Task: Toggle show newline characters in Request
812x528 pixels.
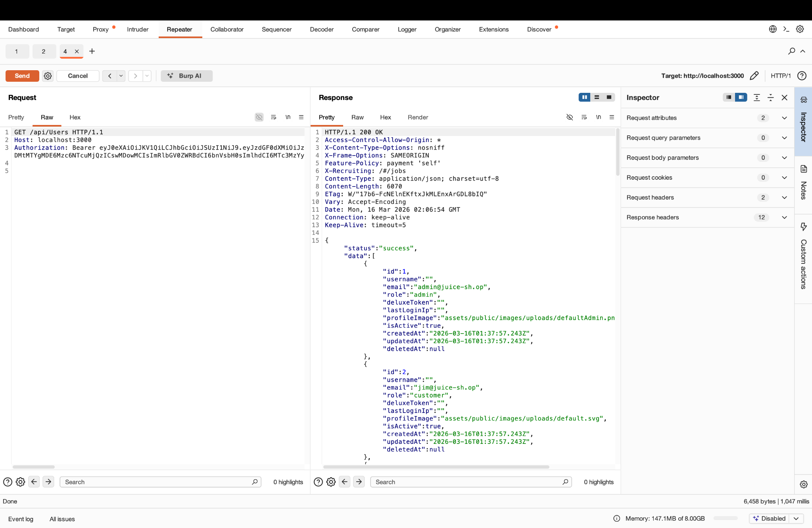Action: 288,117
